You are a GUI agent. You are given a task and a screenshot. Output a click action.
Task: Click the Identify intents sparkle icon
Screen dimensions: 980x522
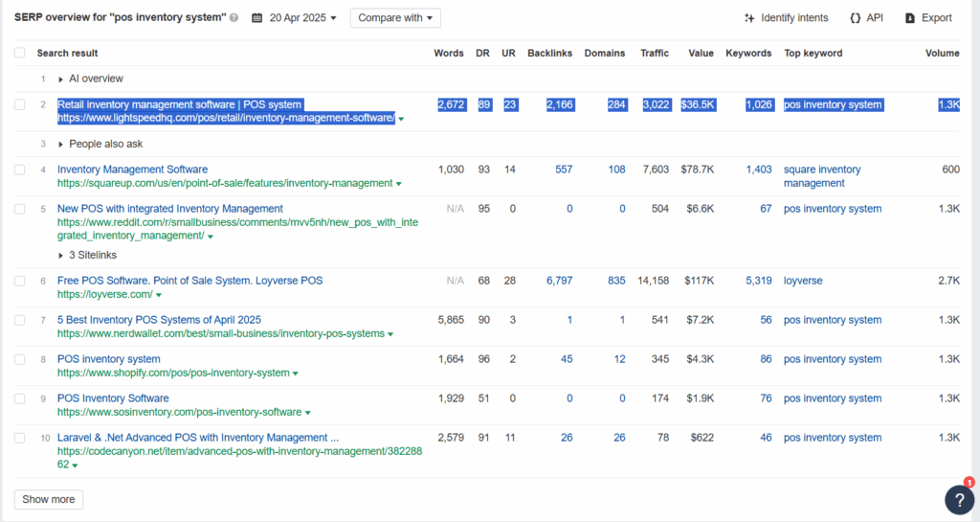click(x=749, y=18)
